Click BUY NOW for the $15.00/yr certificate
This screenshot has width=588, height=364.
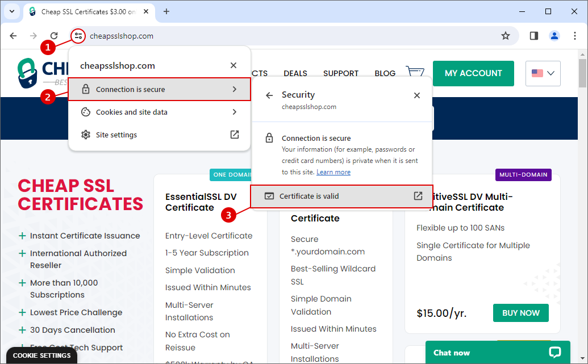coord(520,313)
